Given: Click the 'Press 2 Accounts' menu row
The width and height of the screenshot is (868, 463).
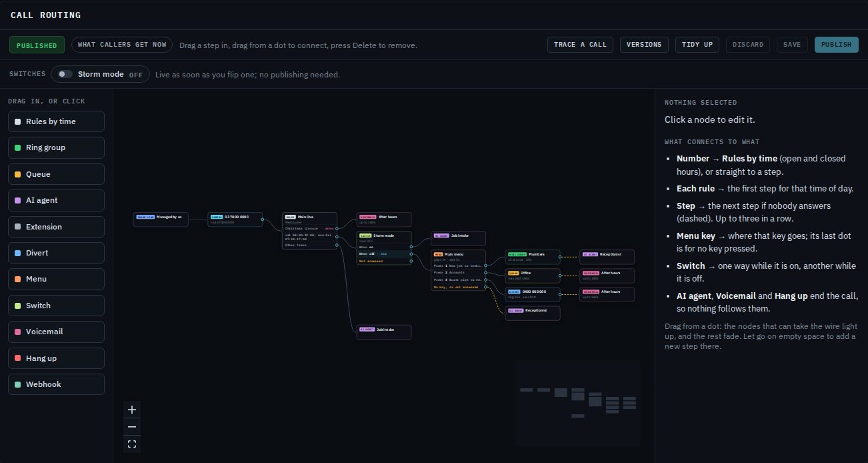Looking at the screenshot, I should pyautogui.click(x=459, y=272).
